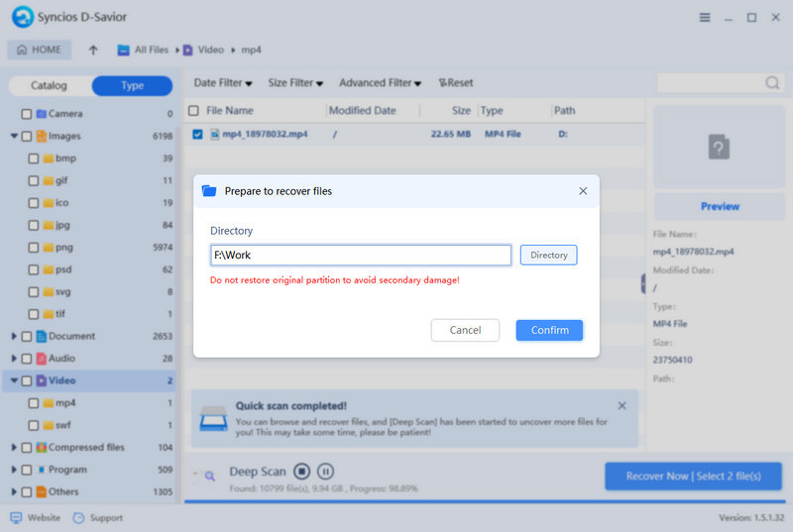Uncheck the mp4_18978032.mp4 file checkbox

[x=197, y=134]
